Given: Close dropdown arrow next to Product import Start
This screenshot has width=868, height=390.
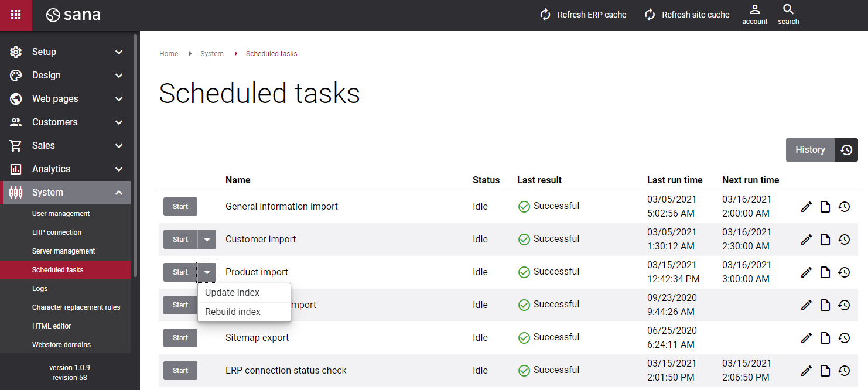Looking at the screenshot, I should [207, 272].
